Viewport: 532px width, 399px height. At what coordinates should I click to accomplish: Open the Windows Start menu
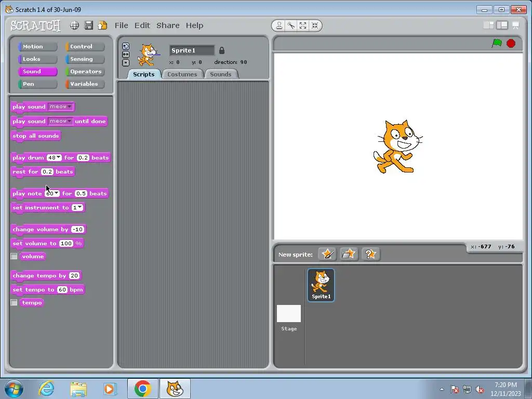14,389
